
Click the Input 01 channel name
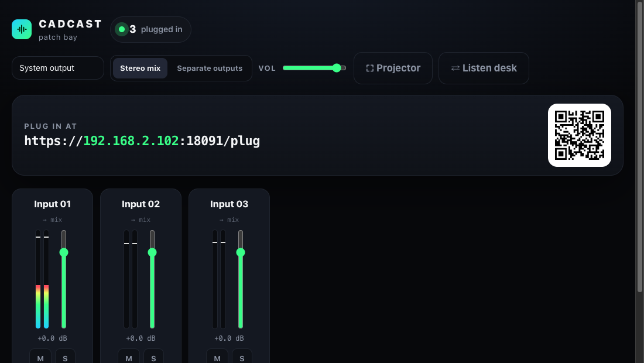point(53,204)
